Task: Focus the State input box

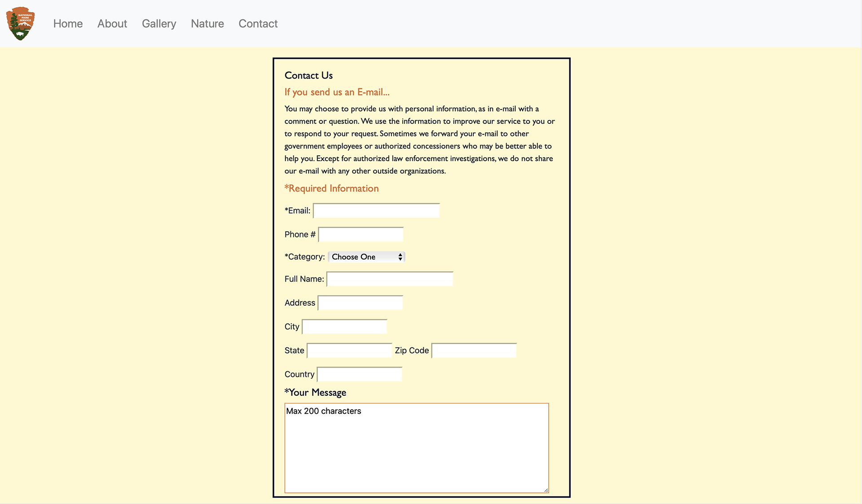Action: [349, 350]
